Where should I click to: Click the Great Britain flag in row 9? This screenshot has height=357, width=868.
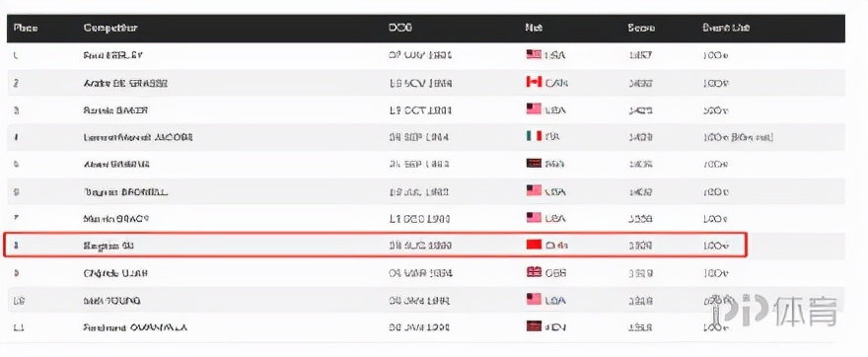click(x=534, y=272)
